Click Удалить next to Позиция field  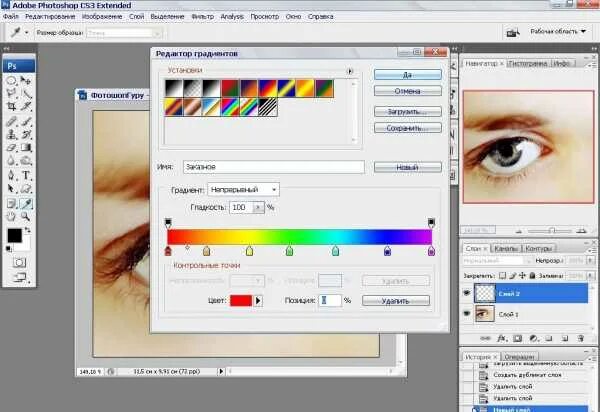point(396,301)
